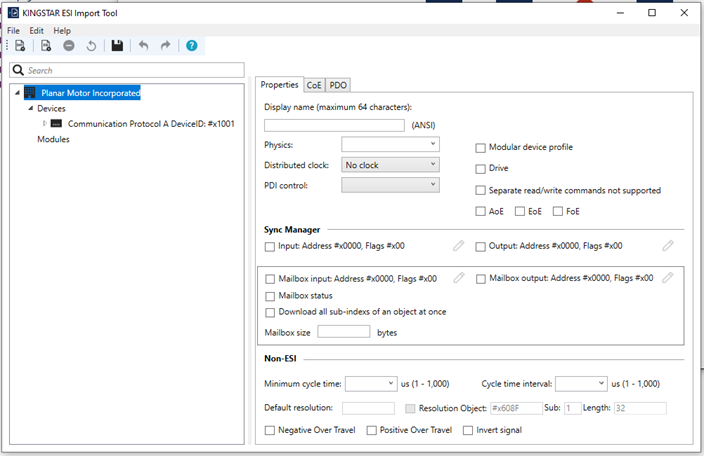
Task: Enable the Modular device profile checkbox
Action: pyautogui.click(x=480, y=147)
